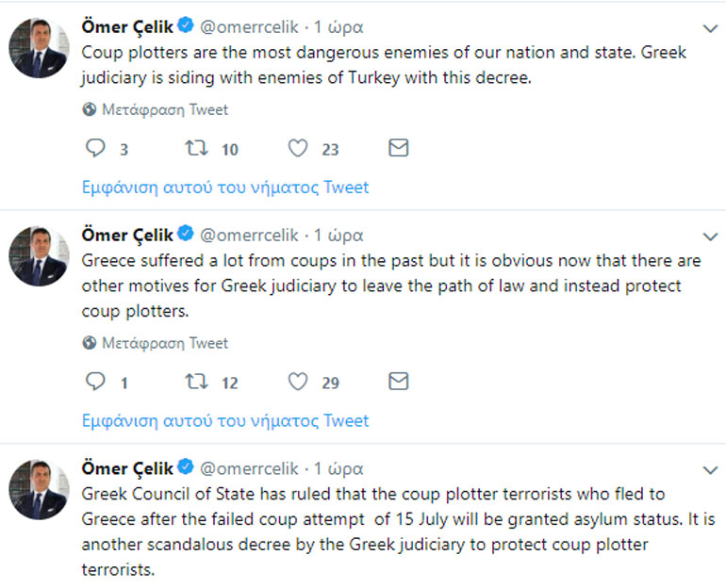Reply to the 'Greece suffered a lot' tweet
Screen dimensions: 726x588
[x=94, y=382]
